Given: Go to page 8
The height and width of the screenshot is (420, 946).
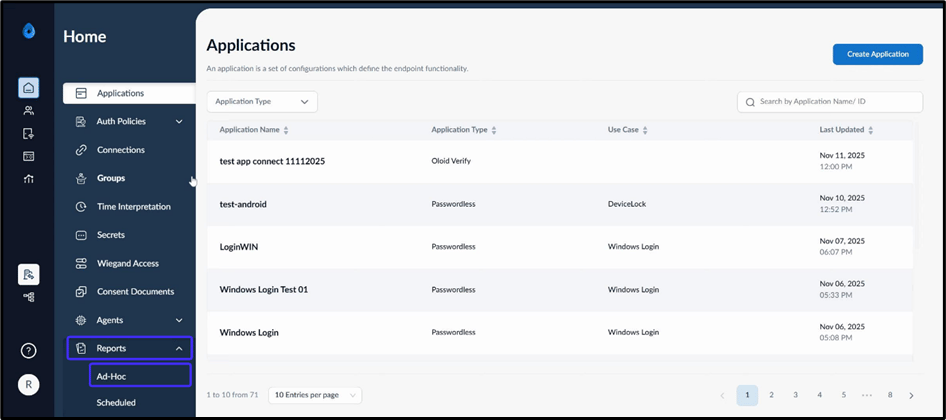Looking at the screenshot, I should [890, 395].
